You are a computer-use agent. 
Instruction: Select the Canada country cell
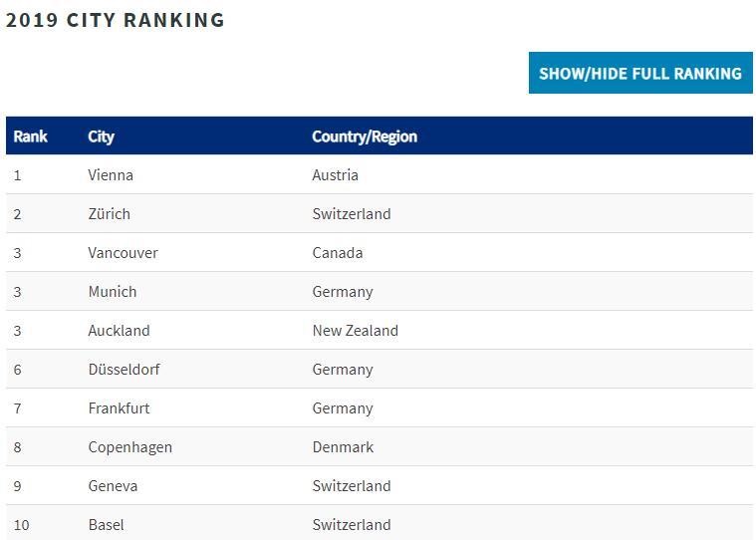click(x=337, y=253)
